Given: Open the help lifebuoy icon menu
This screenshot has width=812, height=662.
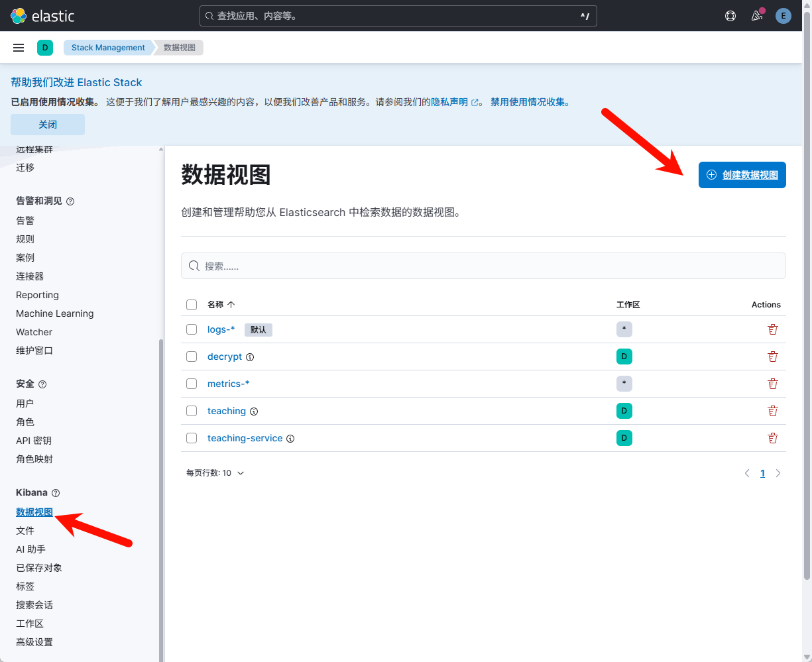Looking at the screenshot, I should pos(730,16).
